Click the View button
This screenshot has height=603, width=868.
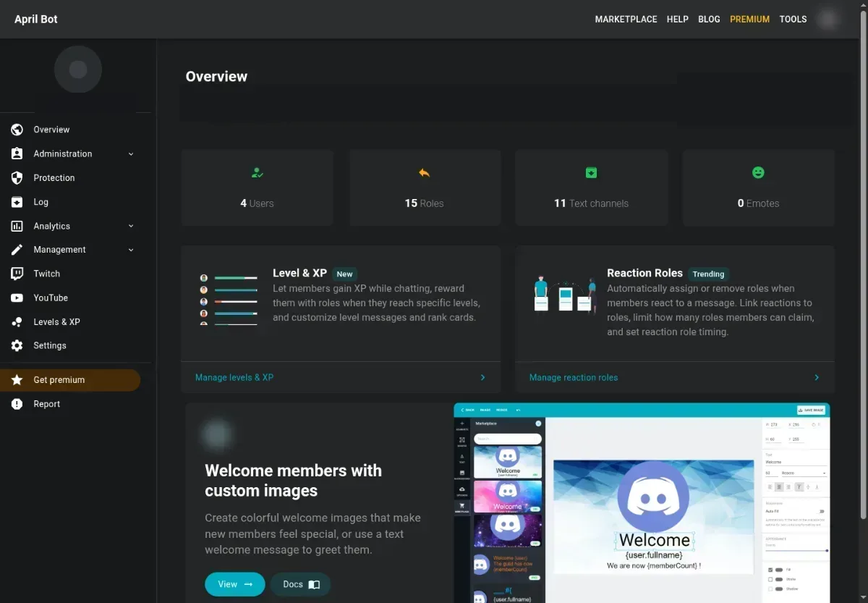coord(235,584)
